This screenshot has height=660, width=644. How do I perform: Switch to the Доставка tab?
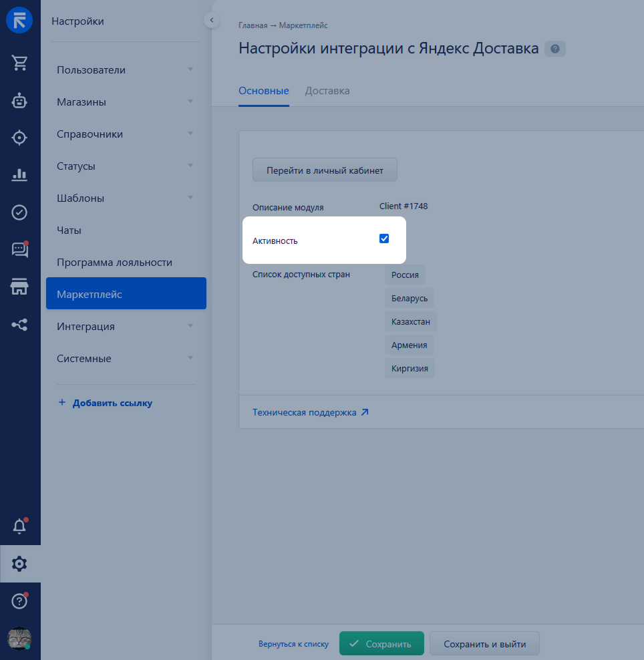(x=327, y=91)
